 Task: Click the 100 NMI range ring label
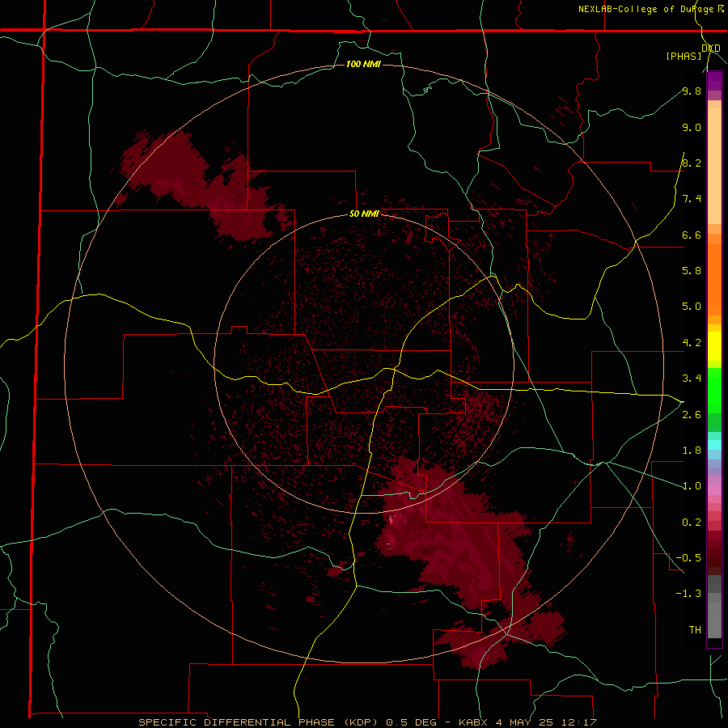pos(363,64)
